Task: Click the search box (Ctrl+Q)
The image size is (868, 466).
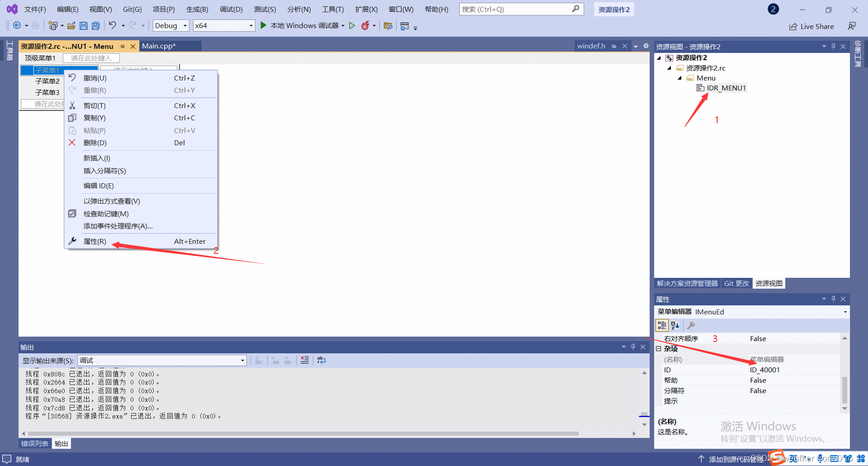Action: (x=521, y=9)
